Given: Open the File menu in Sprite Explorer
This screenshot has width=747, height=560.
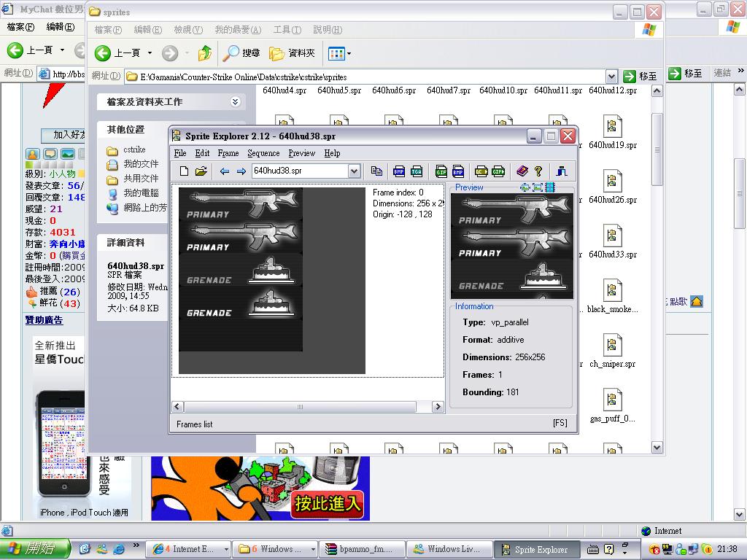Looking at the screenshot, I should tap(180, 153).
